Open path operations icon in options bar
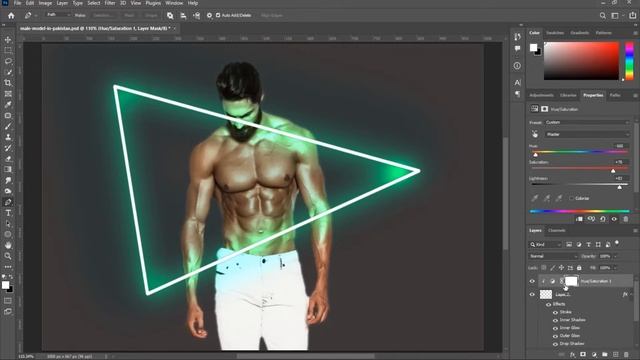This screenshot has width=640, height=360. tap(170, 16)
